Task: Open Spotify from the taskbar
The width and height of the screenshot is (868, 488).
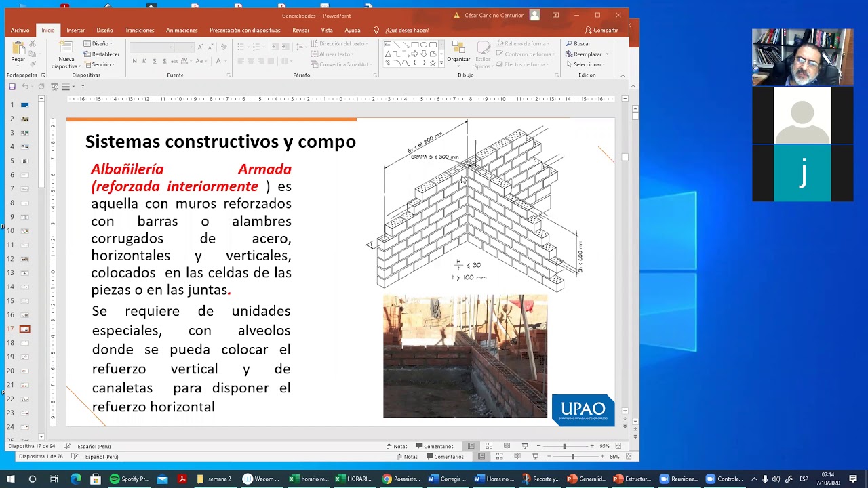Action: (x=130, y=479)
